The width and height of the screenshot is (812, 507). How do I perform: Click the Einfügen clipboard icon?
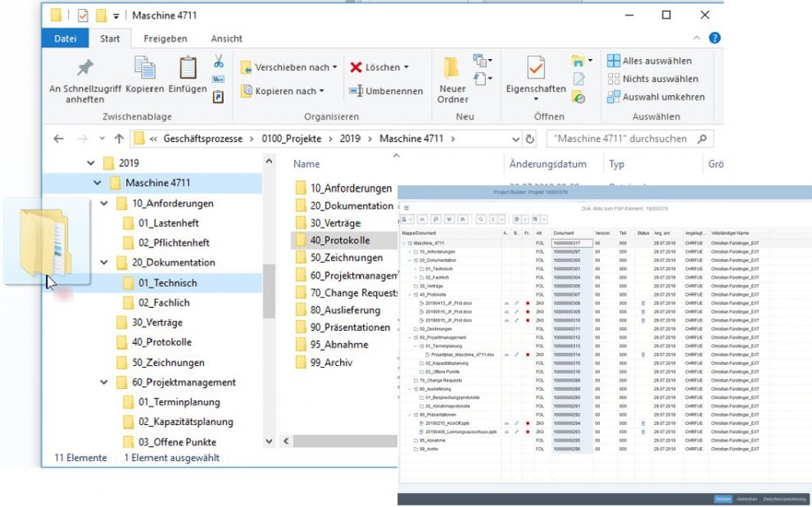point(188,68)
